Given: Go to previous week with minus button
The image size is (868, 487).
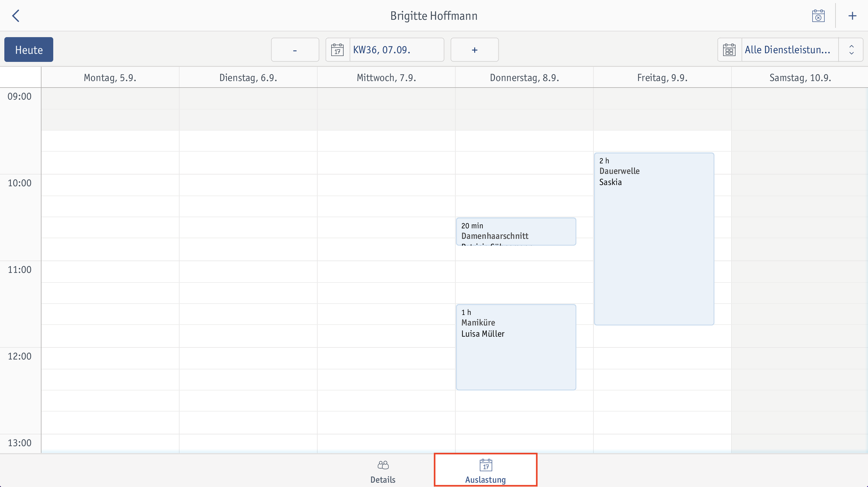Looking at the screenshot, I should 295,50.
